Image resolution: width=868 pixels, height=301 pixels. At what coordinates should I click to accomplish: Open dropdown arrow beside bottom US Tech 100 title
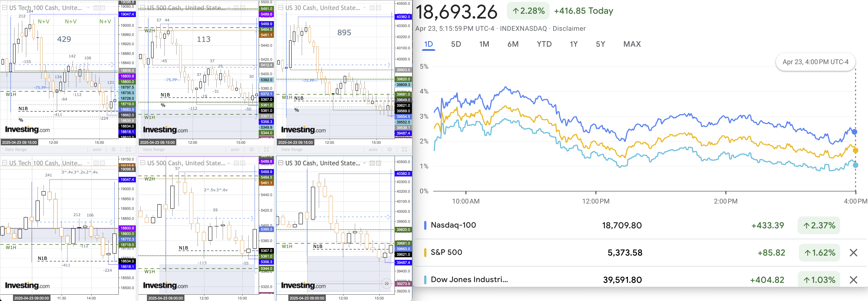tap(88, 163)
